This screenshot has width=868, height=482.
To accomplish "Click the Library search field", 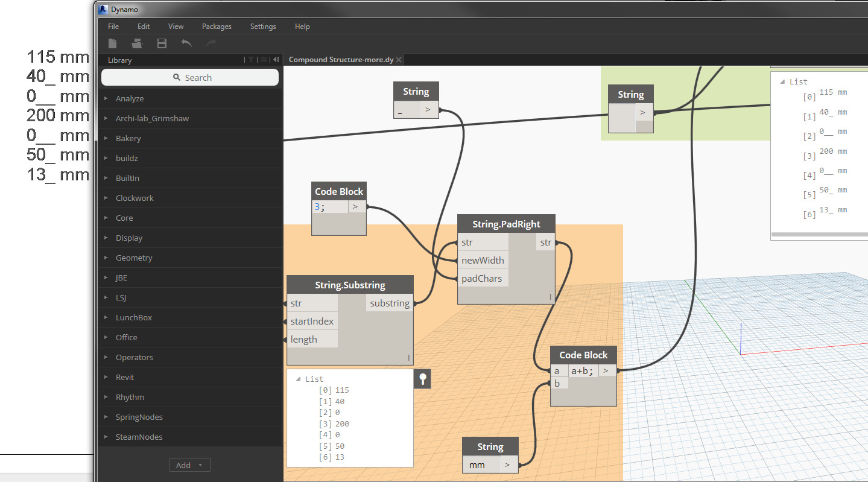I will tap(190, 77).
